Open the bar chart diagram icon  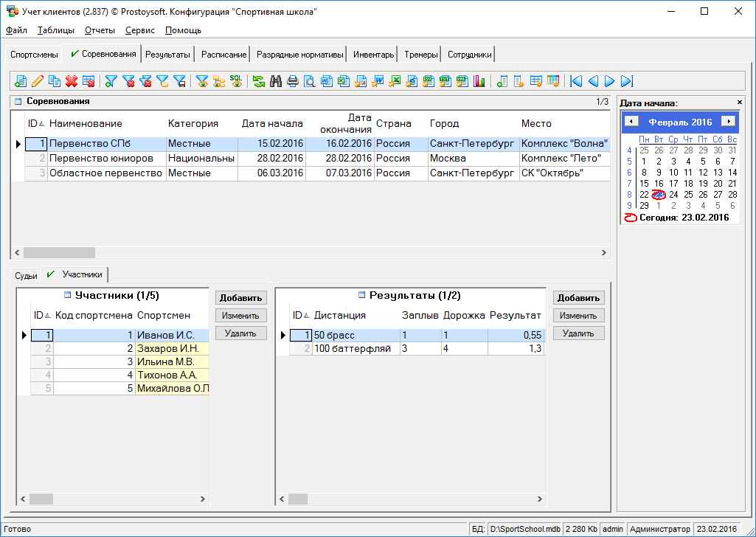(480, 81)
